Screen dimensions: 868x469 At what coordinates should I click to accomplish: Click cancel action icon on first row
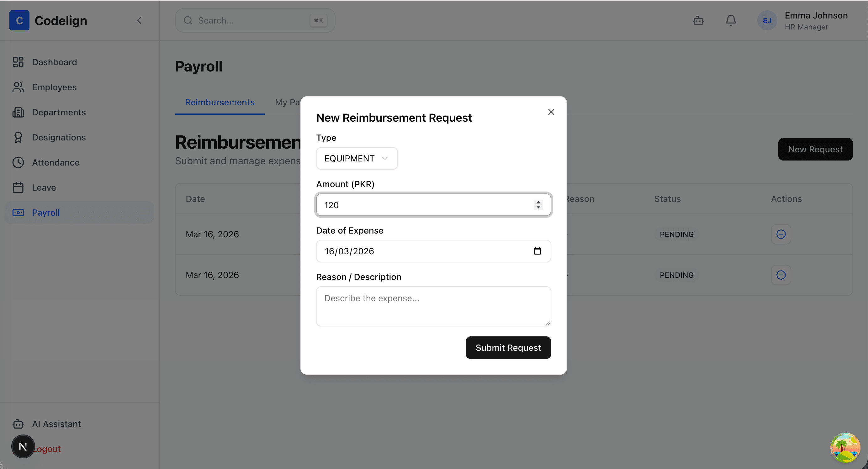coord(781,234)
